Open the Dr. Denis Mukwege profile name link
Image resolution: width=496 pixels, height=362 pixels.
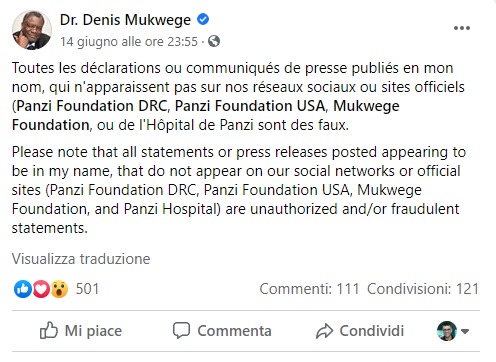[125, 20]
